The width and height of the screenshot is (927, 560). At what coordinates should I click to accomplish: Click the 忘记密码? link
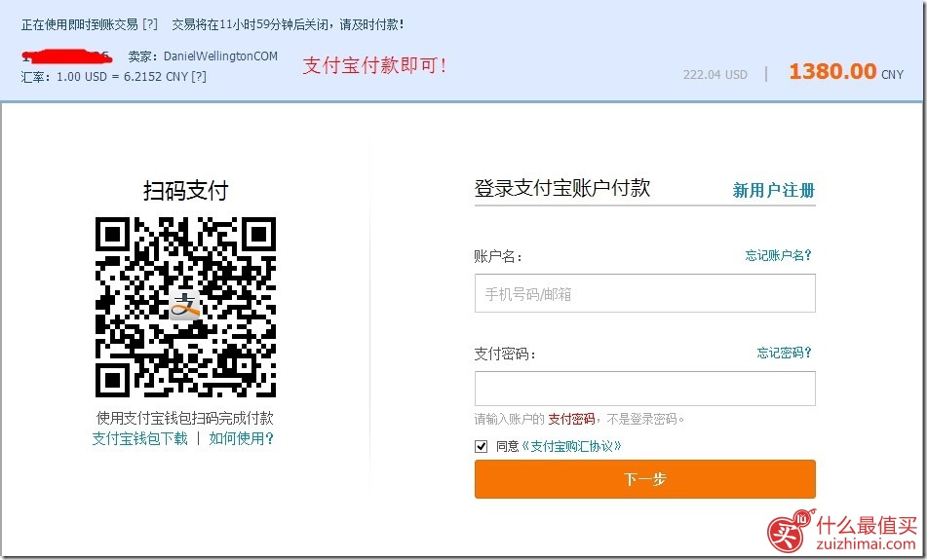[x=784, y=353]
